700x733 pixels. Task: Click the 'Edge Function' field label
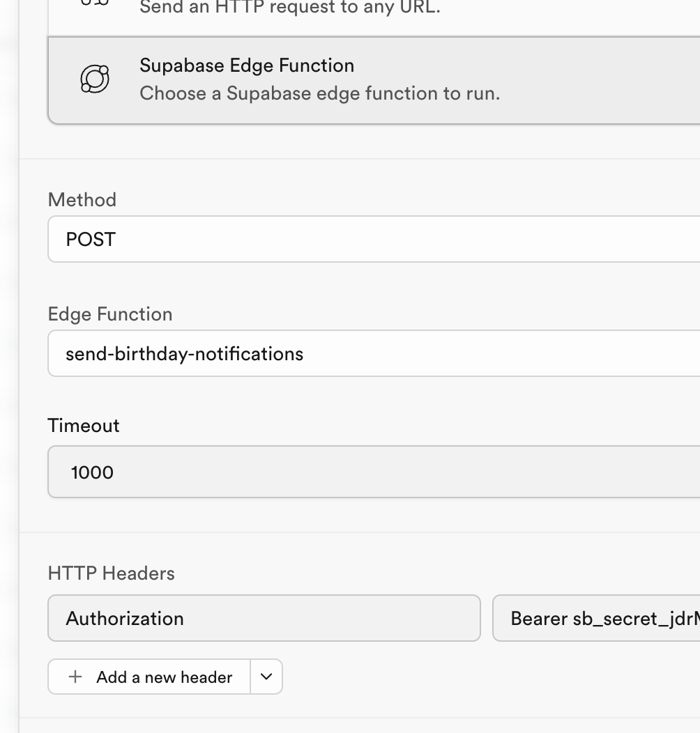click(x=109, y=314)
